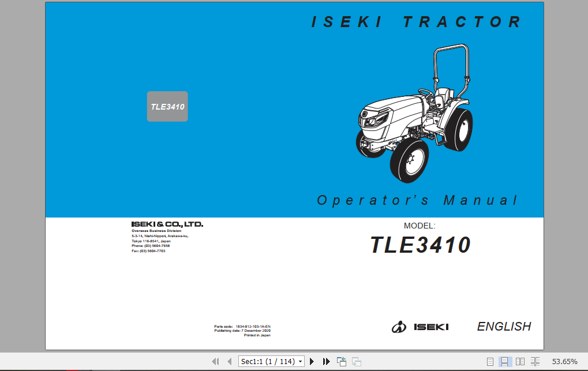Click the gray TLE3410 label on cover
The width and height of the screenshot is (588, 371).
167,106
